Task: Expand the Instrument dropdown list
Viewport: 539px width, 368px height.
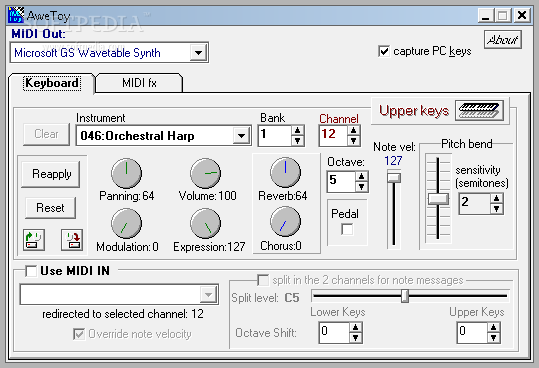Action: pos(241,136)
